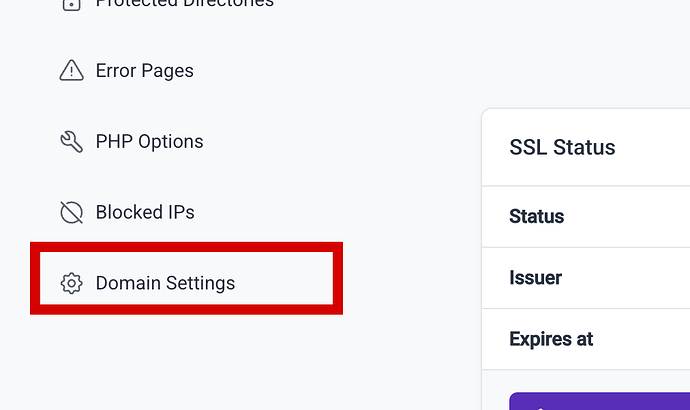The image size is (690, 410).
Task: Open the PHP Options page
Action: click(149, 142)
